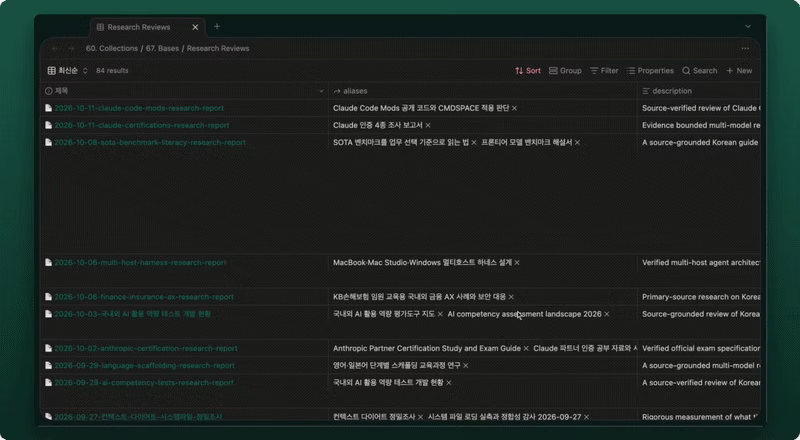Click file icon of claude-certifications row

[48, 126]
